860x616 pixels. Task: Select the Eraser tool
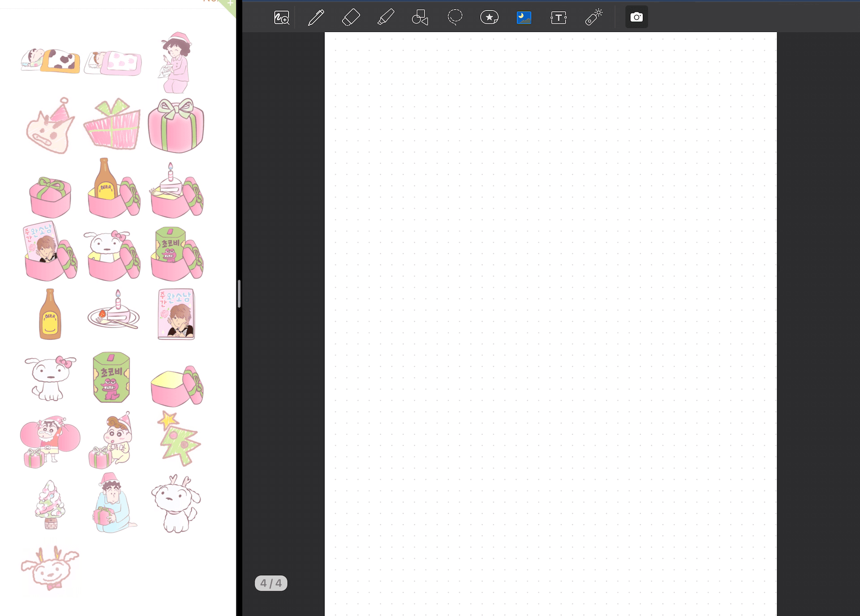tap(351, 17)
